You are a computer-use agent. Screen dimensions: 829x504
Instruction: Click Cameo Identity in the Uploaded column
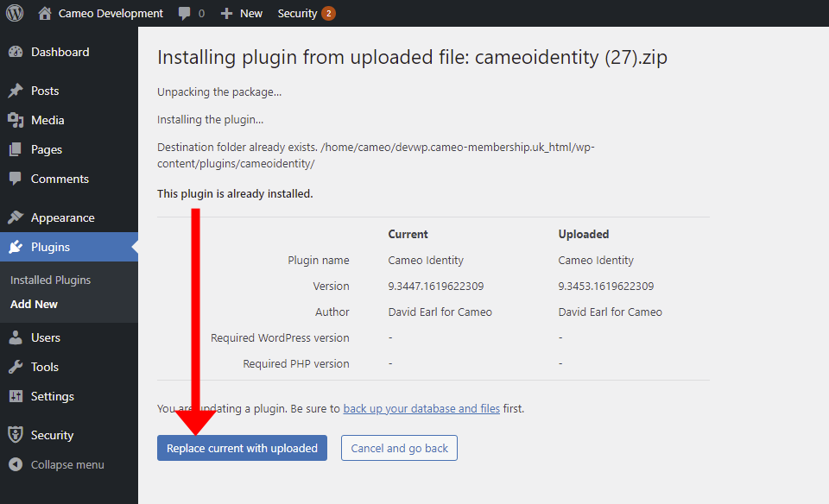coord(596,260)
